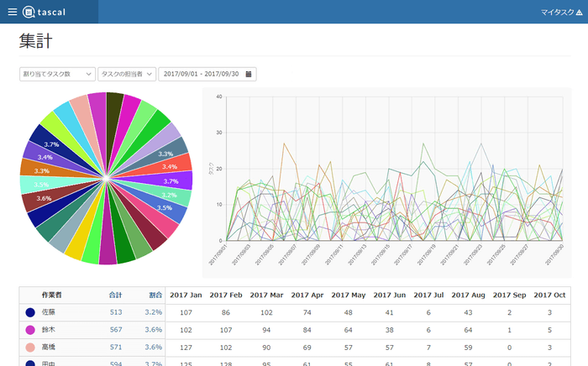Click the pink circle icon for 高橋
The height and width of the screenshot is (366, 588).
point(30,347)
